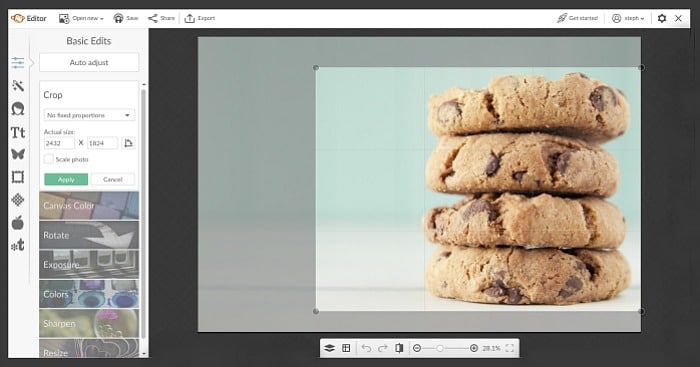Viewport: 700px width, 367px height.
Task: Click the 28.1% zoom value
Action: click(491, 348)
